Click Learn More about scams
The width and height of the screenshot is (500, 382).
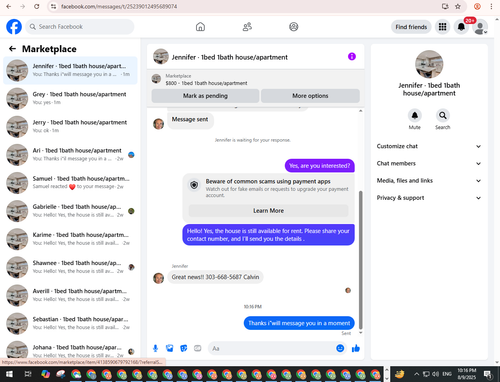click(268, 211)
